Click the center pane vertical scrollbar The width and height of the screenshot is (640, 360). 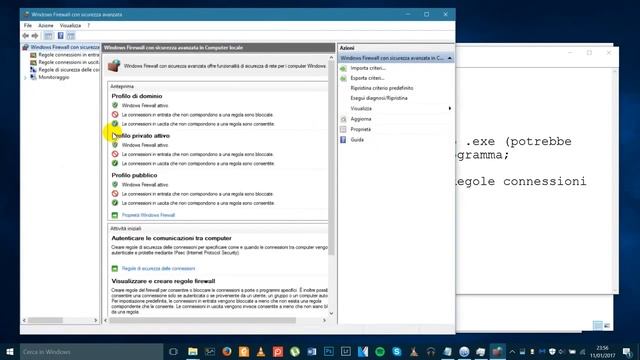(331, 157)
